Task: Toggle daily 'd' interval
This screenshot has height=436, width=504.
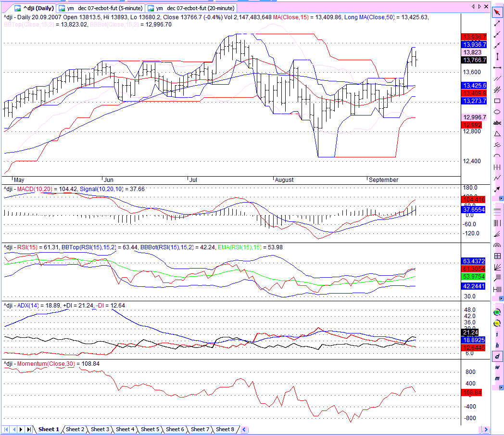Action: 497,356
